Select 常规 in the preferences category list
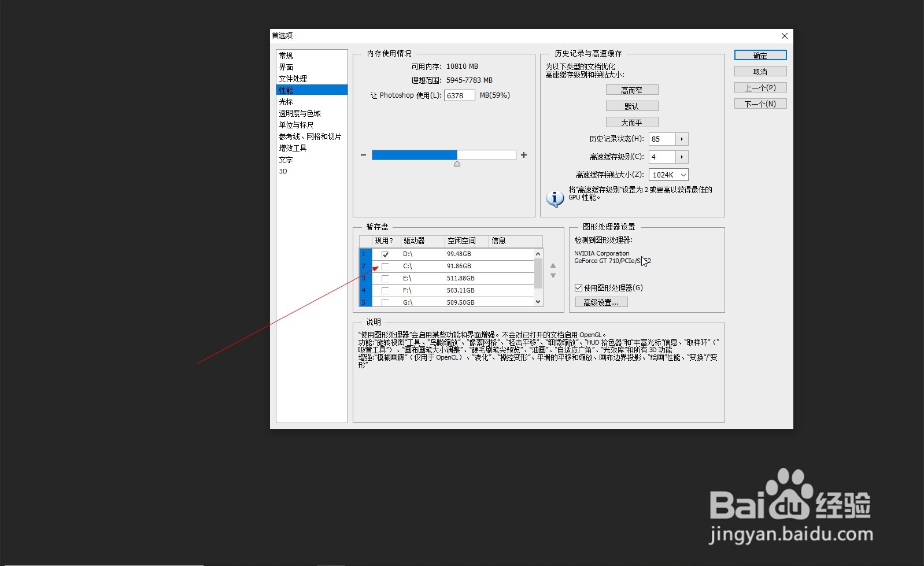 point(286,56)
